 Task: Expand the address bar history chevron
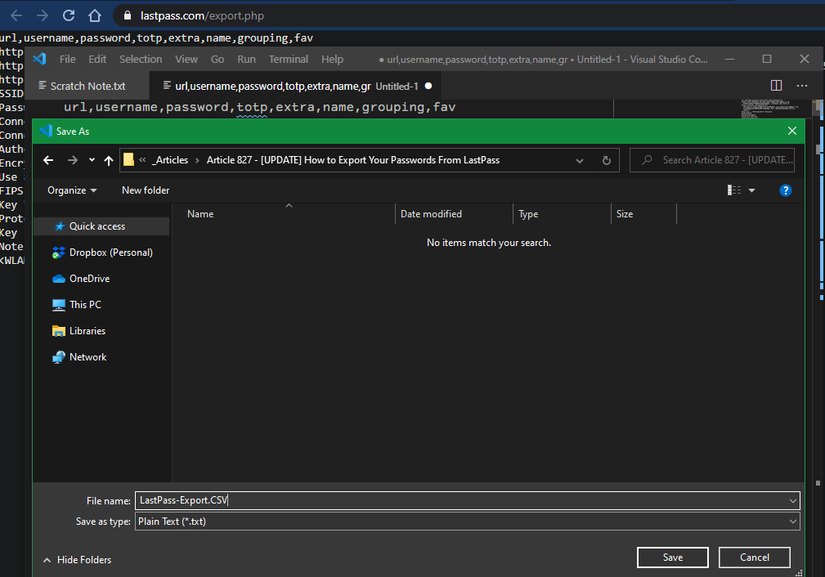point(579,159)
